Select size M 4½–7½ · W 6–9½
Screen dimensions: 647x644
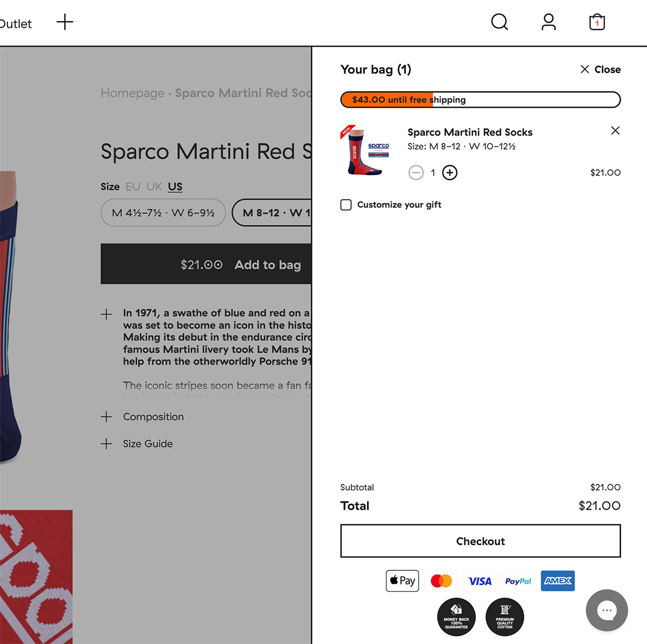163,213
